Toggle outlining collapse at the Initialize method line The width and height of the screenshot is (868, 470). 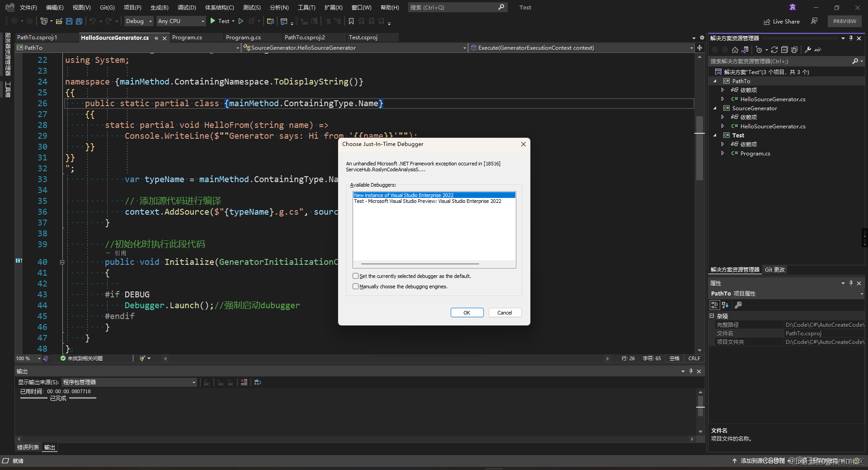(62, 262)
